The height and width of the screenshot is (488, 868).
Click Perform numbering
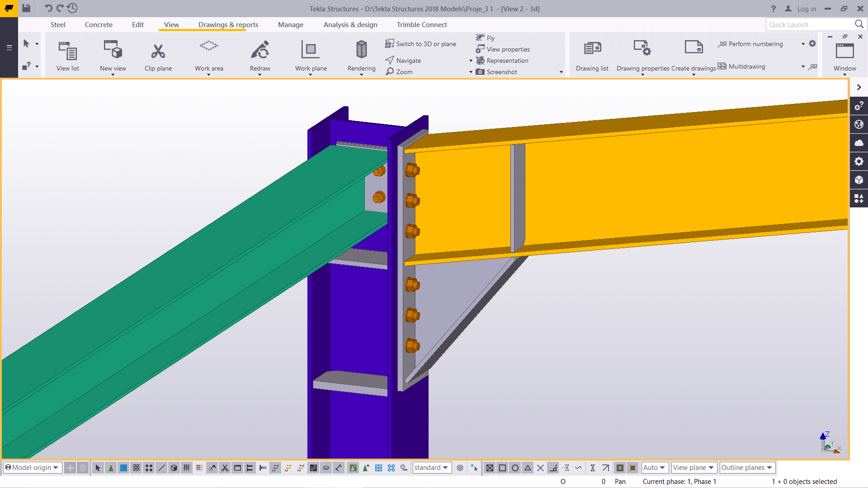[755, 44]
